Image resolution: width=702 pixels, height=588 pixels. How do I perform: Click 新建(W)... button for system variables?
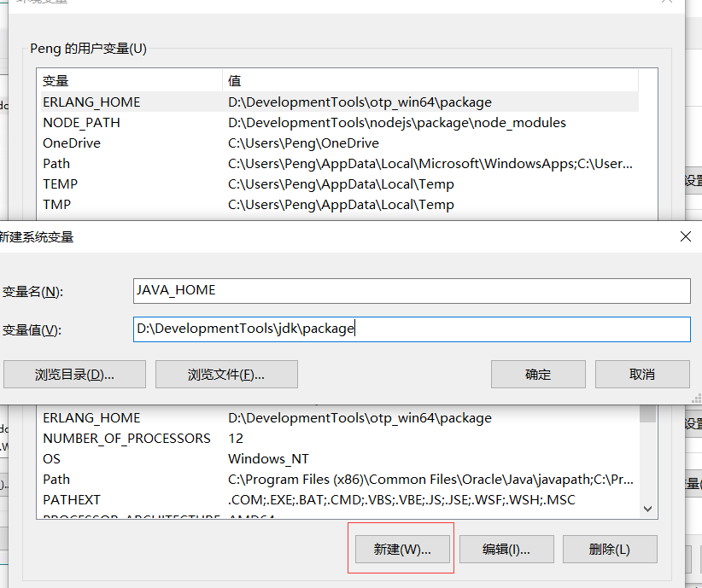point(402,549)
